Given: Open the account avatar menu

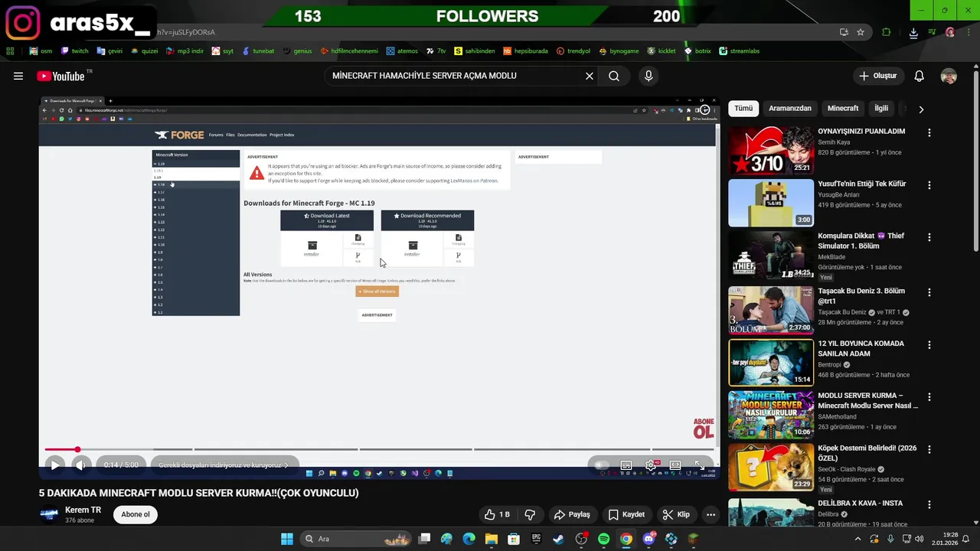Looking at the screenshot, I should pyautogui.click(x=949, y=76).
